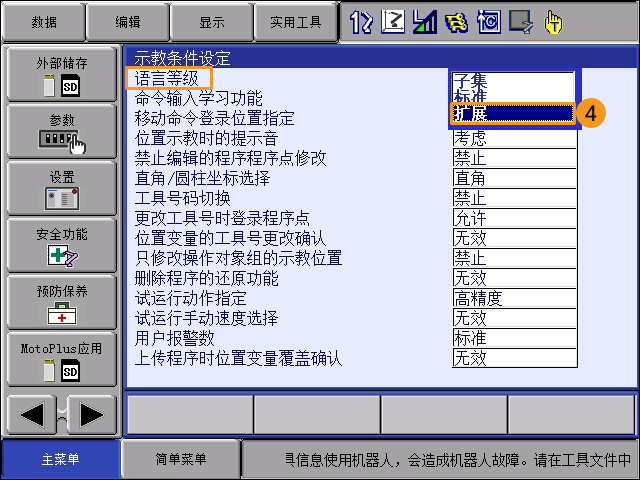Open the 编辑 menu

(128, 22)
